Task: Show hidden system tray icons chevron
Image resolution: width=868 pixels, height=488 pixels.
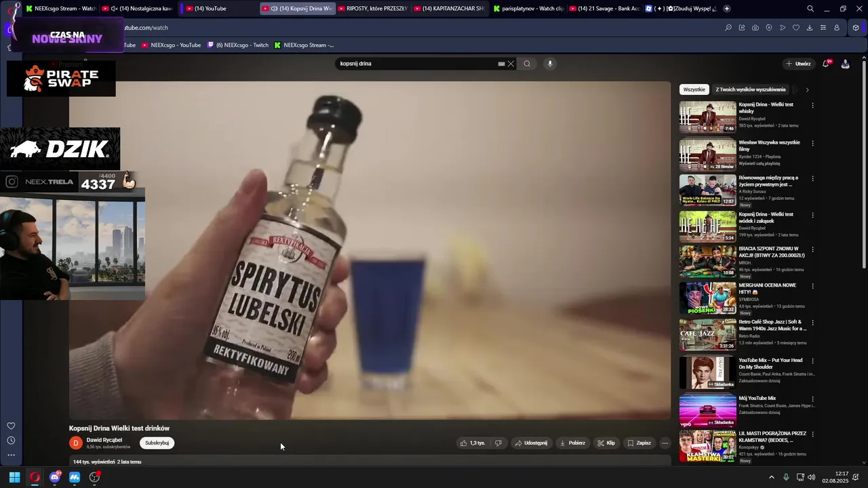Action: click(771, 477)
